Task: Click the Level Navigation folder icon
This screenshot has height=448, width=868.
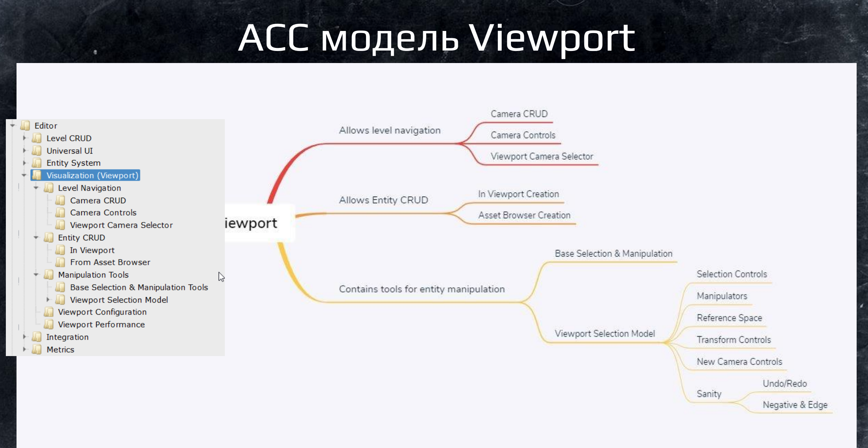Action: tap(50, 187)
